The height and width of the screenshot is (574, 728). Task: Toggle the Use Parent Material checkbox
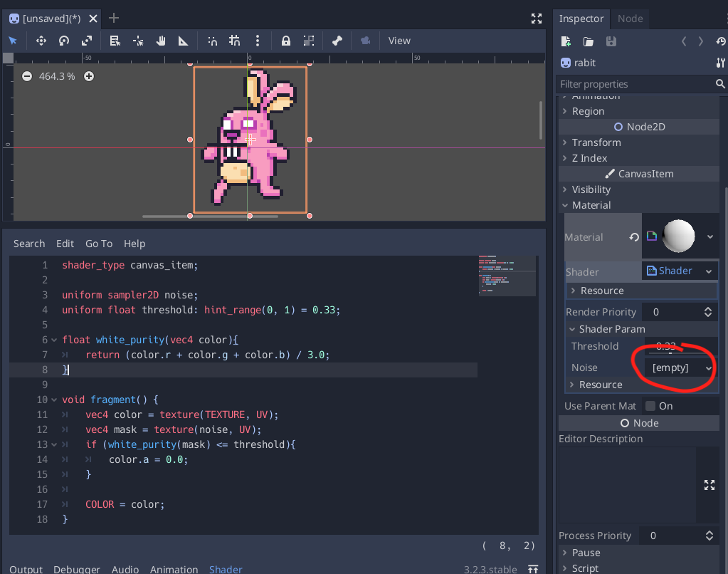coord(650,406)
